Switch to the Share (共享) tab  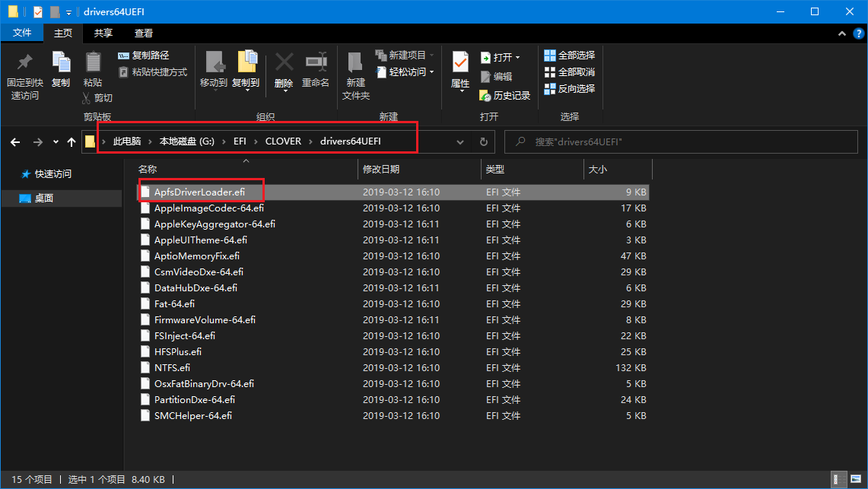coord(103,33)
